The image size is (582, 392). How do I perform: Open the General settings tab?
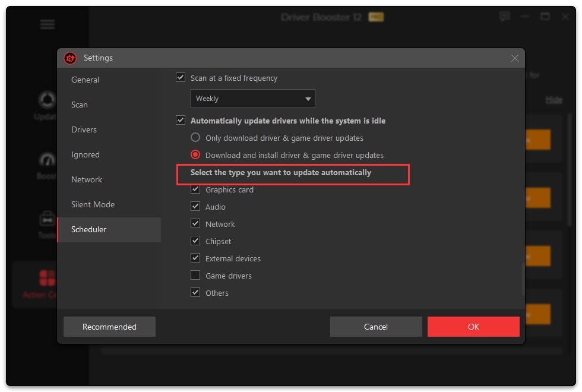109,80
